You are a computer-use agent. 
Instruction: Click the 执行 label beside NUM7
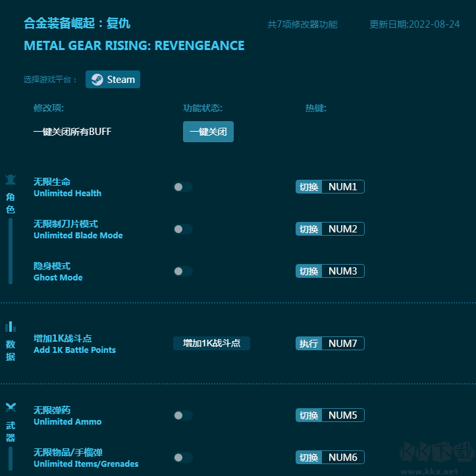(309, 344)
